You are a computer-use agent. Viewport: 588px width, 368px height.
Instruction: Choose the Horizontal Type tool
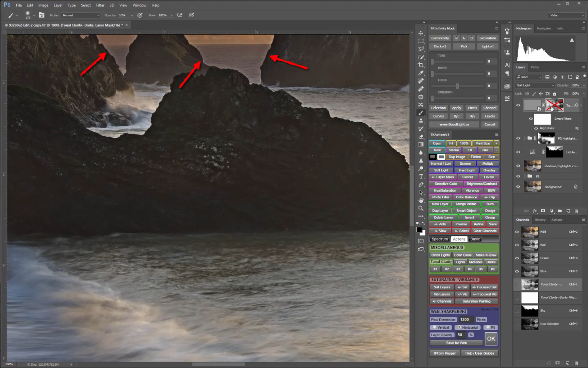tap(421, 177)
